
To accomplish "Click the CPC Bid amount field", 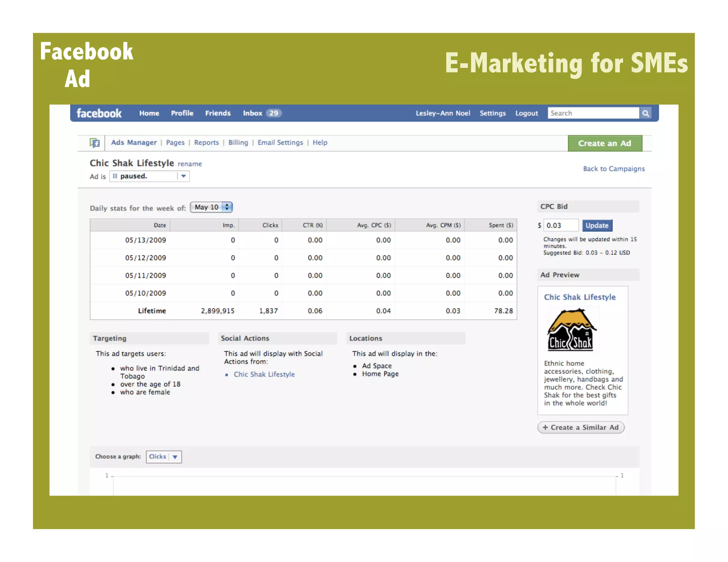I will (x=561, y=226).
